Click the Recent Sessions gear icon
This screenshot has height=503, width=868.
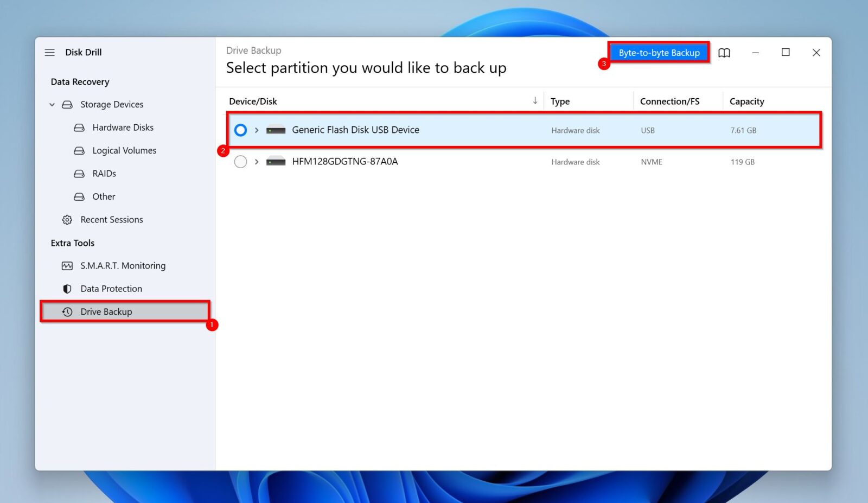pos(67,219)
